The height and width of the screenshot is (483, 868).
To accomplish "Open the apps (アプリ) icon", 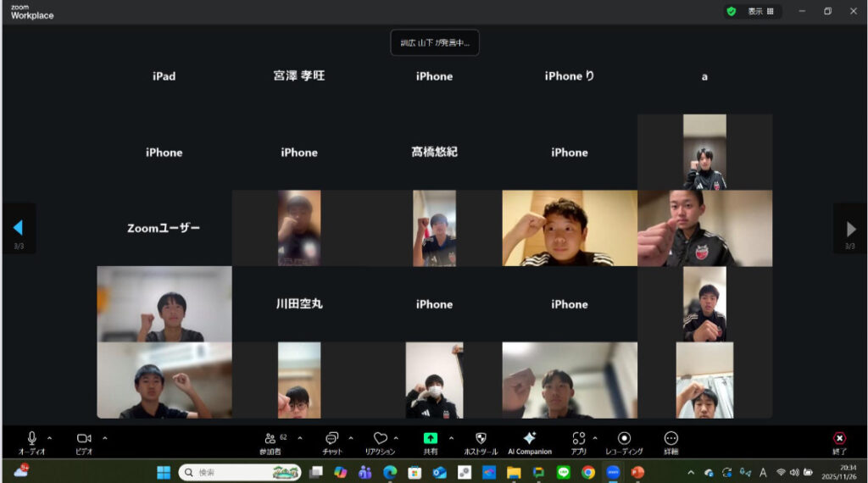I will tap(579, 439).
